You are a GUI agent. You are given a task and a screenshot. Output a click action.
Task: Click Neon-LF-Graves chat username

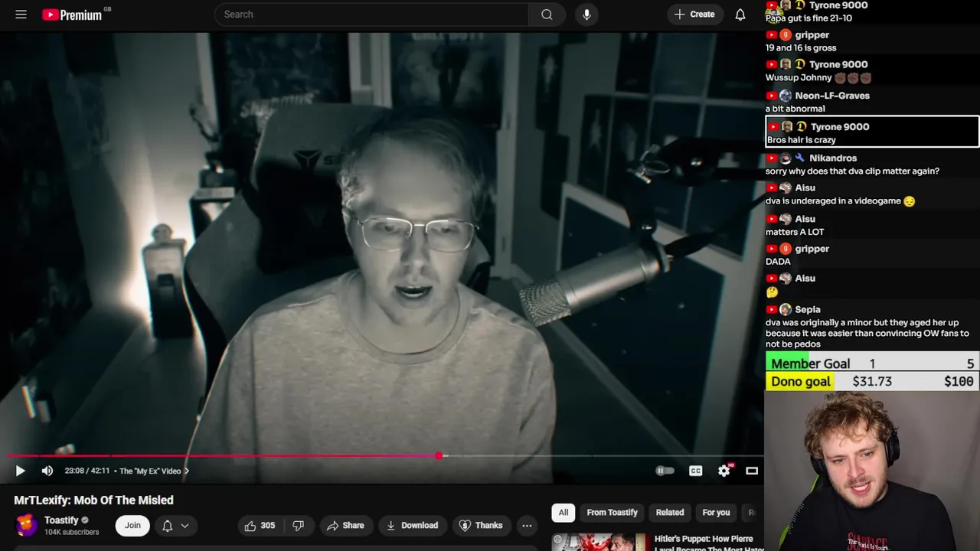[832, 96]
